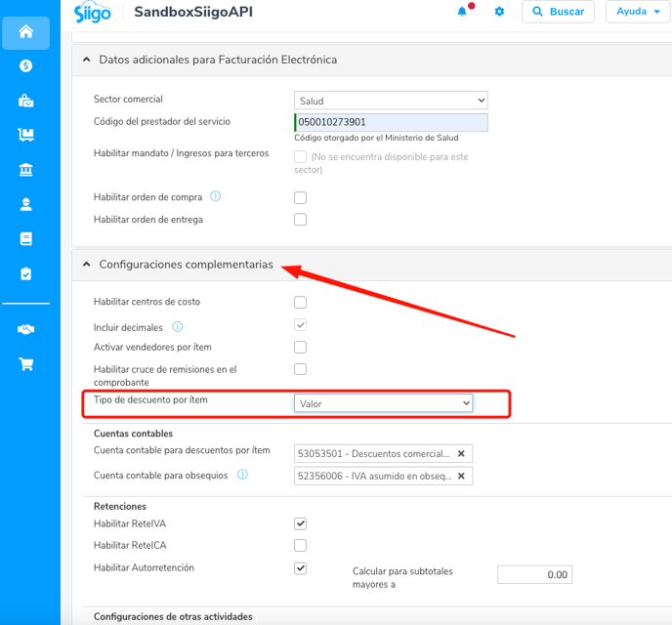This screenshot has width=672, height=625.
Task: Clear the Descuentos comerciales account field
Action: coord(461,454)
